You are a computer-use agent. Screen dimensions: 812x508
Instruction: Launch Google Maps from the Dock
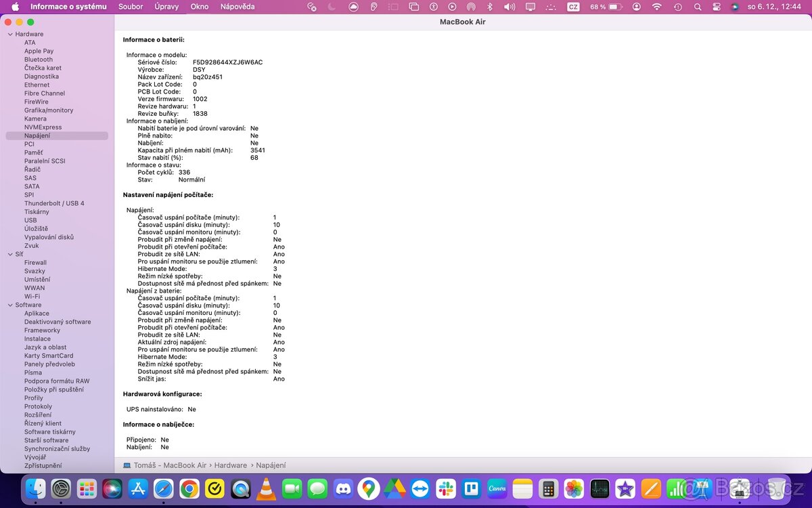point(369,488)
